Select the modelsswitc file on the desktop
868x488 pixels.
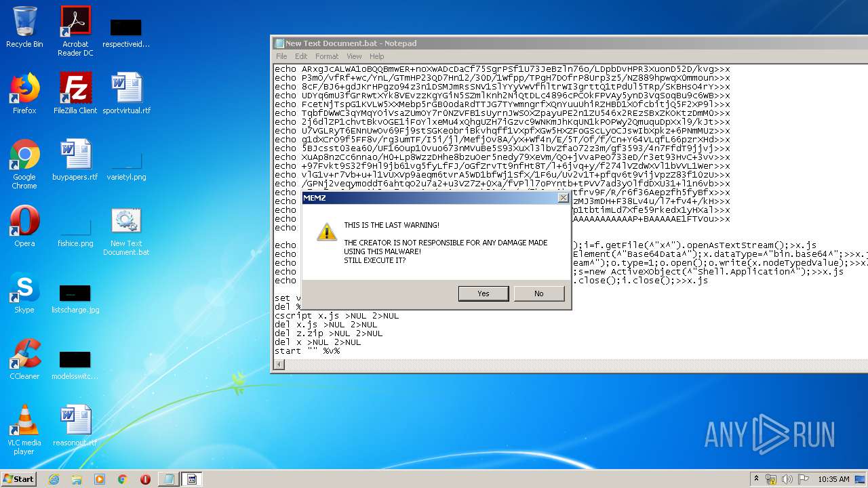click(x=75, y=365)
